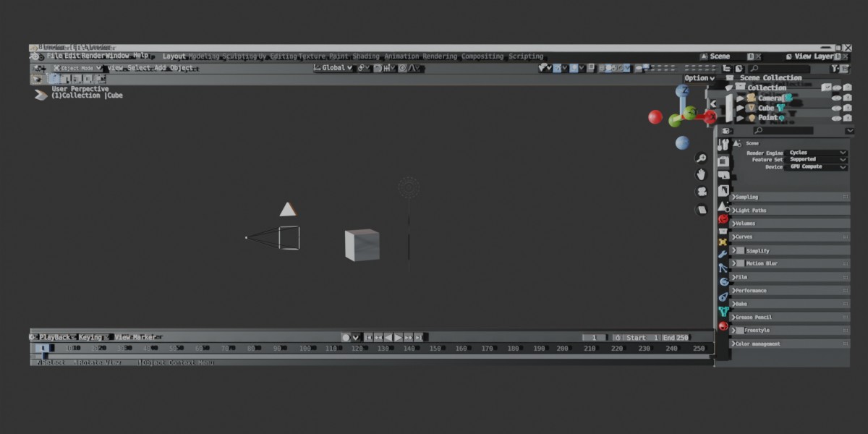This screenshot has height=434, width=868.
Task: Hide the Cube in the Outliner
Action: [x=837, y=108]
